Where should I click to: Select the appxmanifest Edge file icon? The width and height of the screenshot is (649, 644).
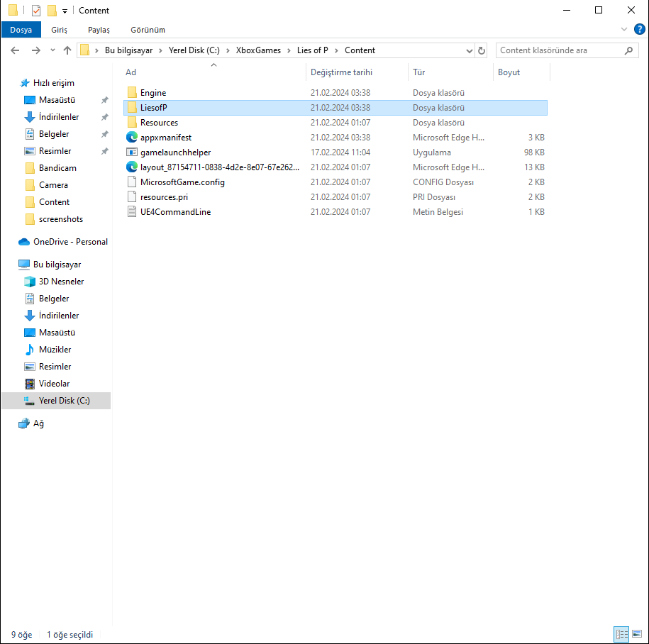132,137
